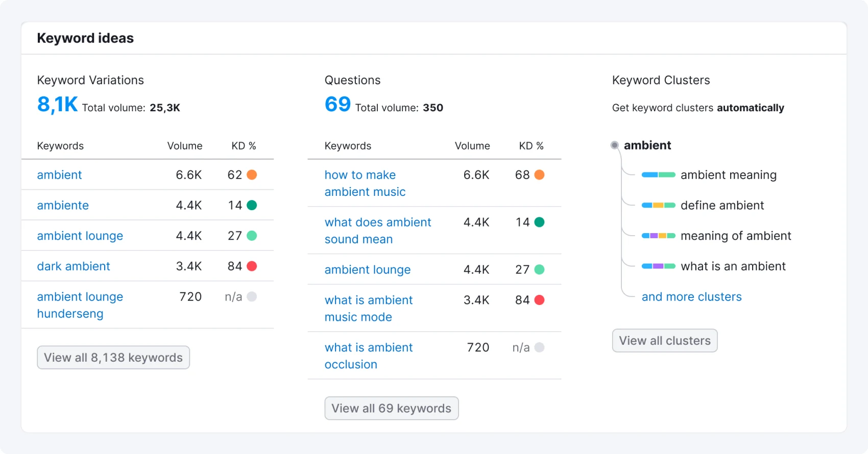Open the ambient lounge hunderseng keyword
The width and height of the screenshot is (868, 454).
tap(80, 305)
